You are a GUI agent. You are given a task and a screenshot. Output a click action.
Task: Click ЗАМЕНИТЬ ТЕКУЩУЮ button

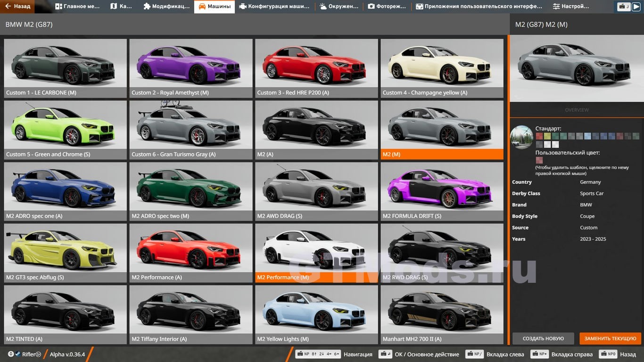tap(611, 338)
